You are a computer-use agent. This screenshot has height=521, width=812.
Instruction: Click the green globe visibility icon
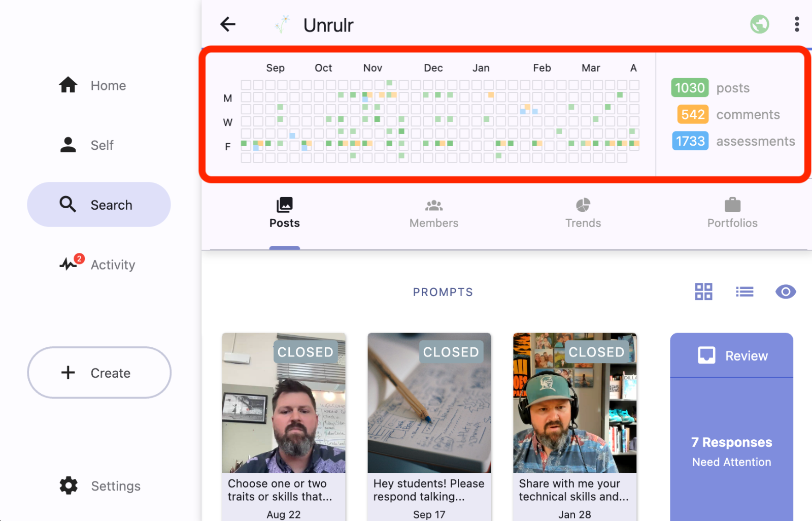[760, 24]
